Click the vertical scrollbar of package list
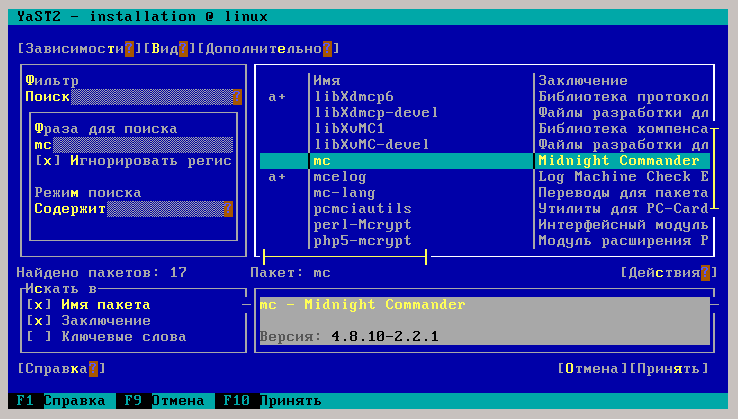This screenshot has width=738, height=419. coord(714,168)
